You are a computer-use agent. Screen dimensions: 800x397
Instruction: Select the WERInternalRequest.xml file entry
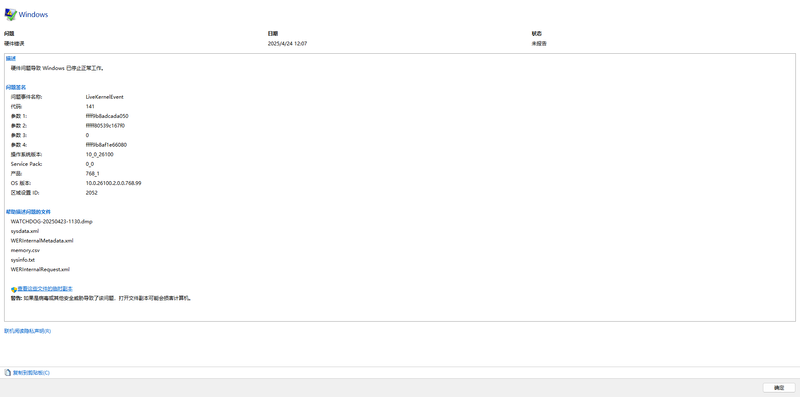point(40,269)
